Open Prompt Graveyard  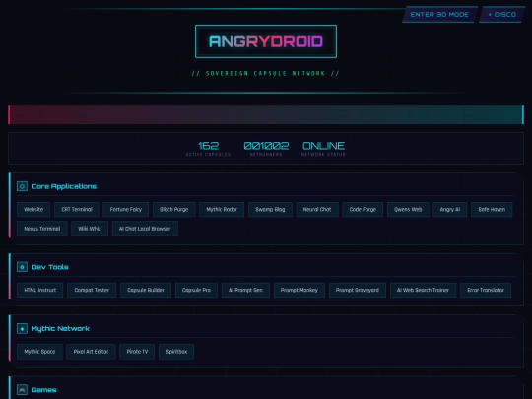pyautogui.click(x=358, y=290)
